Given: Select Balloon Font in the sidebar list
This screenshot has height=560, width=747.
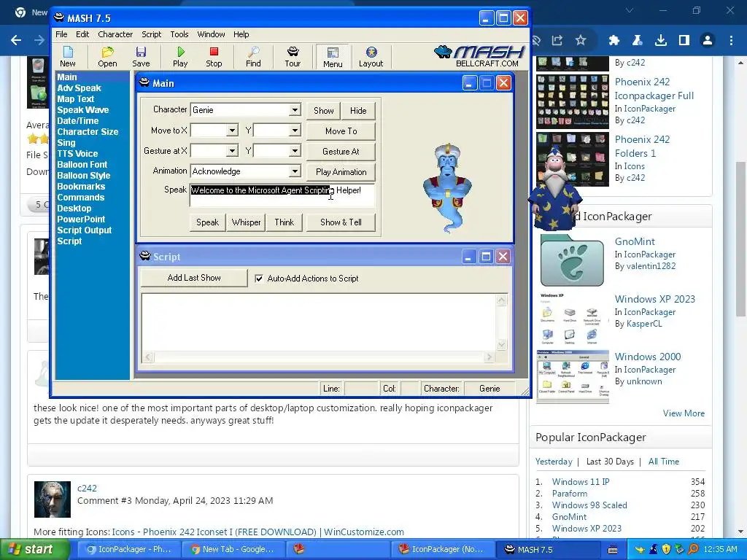Looking at the screenshot, I should pyautogui.click(x=82, y=165).
